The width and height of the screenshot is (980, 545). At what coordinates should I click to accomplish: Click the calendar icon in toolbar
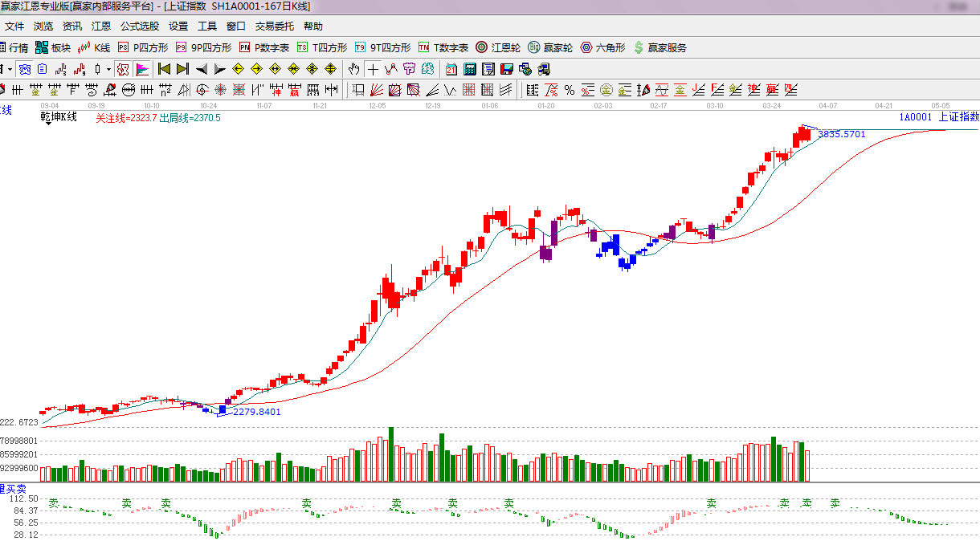click(x=451, y=69)
